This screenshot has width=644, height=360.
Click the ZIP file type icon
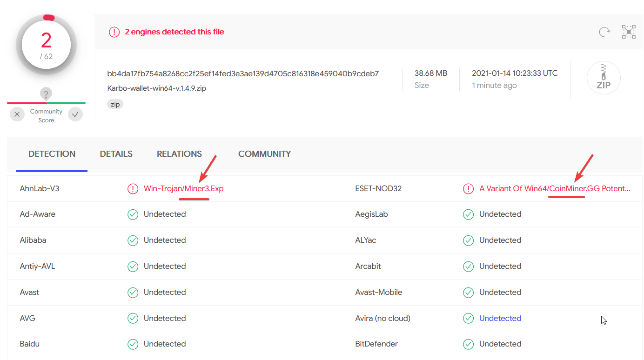point(604,78)
